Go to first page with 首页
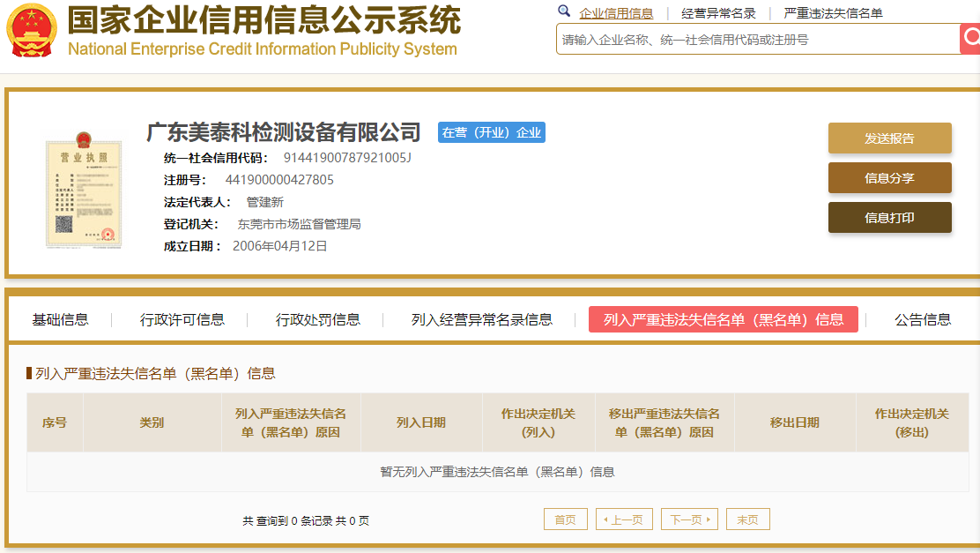Screen dimensions: 980x553 point(565,519)
